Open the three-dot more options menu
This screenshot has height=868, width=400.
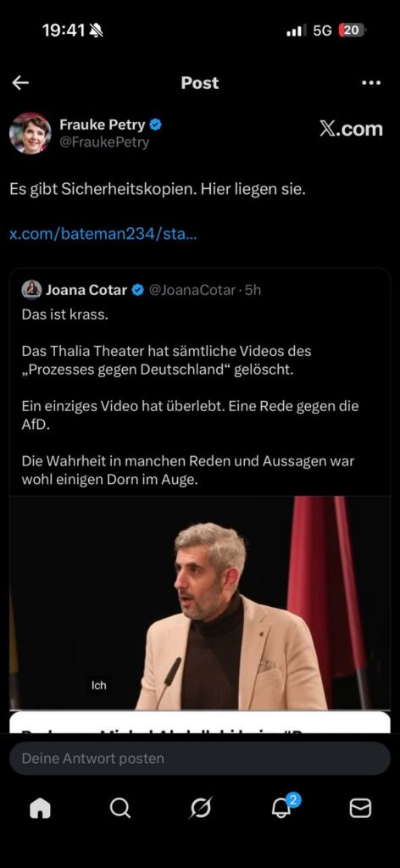[370, 83]
